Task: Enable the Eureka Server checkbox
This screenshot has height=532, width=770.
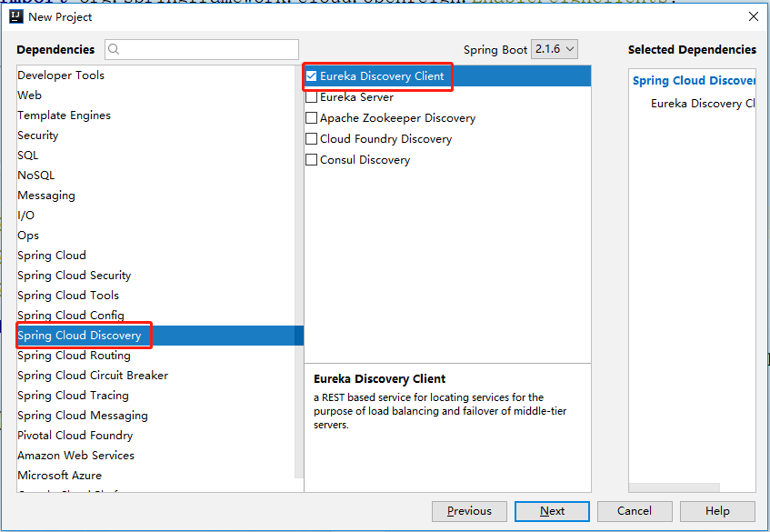Action: (x=311, y=97)
